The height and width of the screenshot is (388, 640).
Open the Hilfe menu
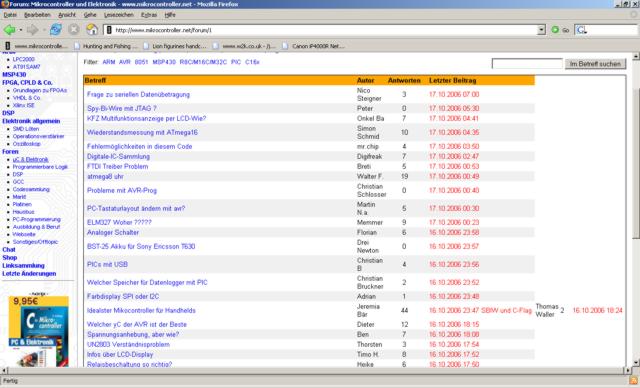click(x=170, y=15)
